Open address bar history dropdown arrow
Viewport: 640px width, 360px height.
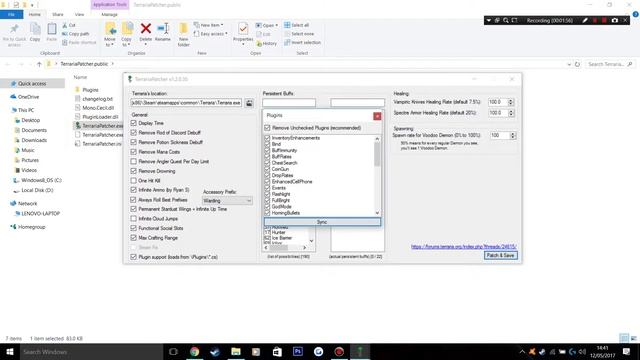[x=569, y=64]
